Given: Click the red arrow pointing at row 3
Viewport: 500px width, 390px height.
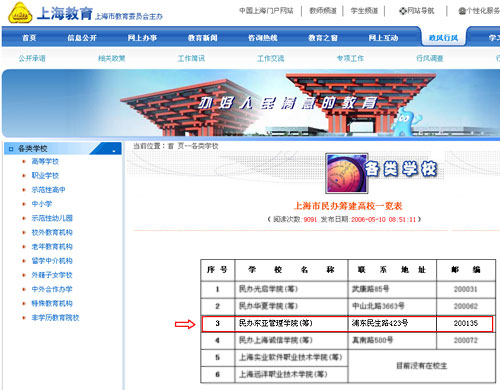Looking at the screenshot, I should coord(185,324).
